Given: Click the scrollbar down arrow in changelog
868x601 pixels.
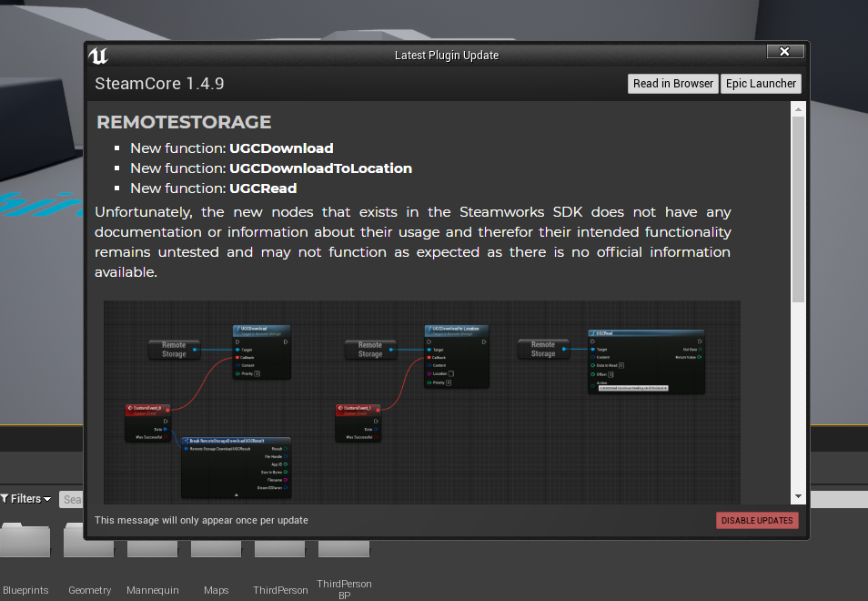Looking at the screenshot, I should (x=798, y=496).
